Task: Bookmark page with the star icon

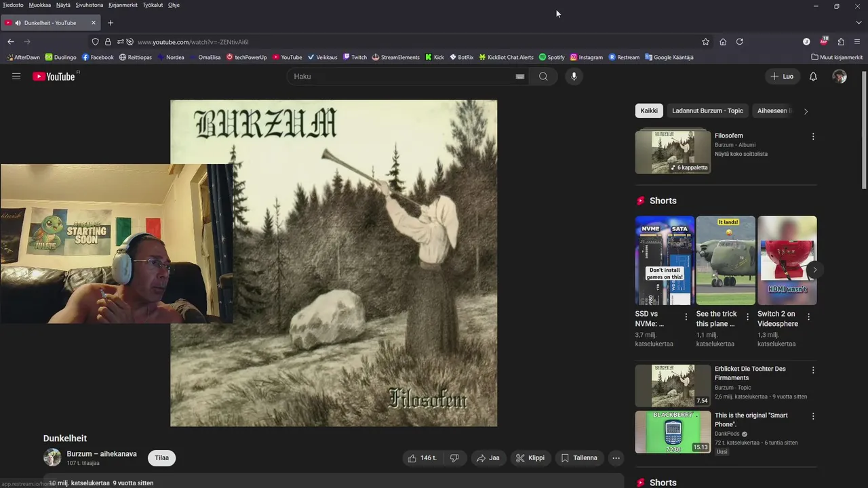Action: pos(705,41)
